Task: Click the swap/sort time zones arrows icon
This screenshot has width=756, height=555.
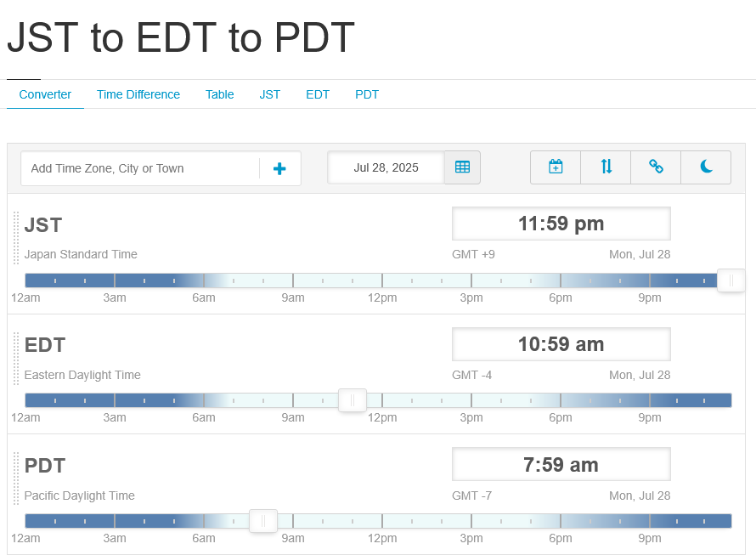Action: click(606, 167)
